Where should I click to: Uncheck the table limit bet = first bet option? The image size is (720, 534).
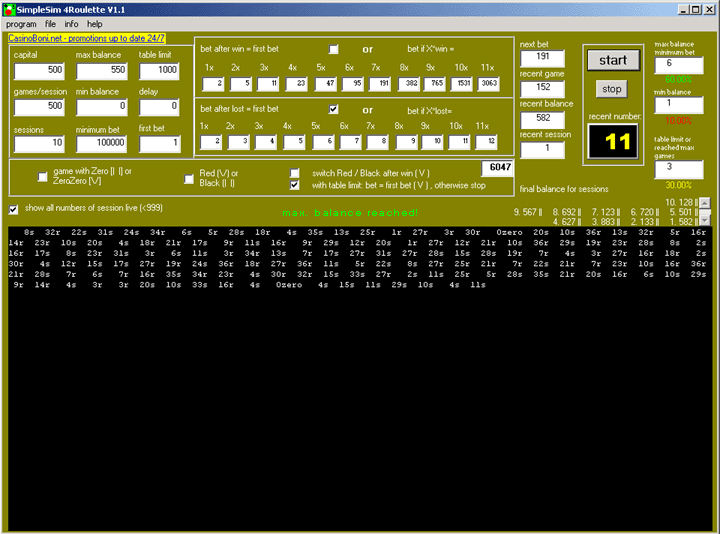tap(295, 185)
